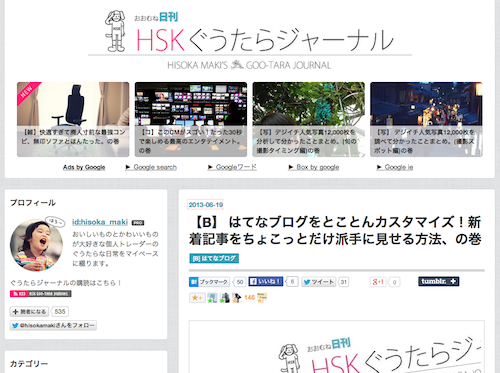Open the Box by google ad link
Screen dimensions: 500x373
[314, 167]
